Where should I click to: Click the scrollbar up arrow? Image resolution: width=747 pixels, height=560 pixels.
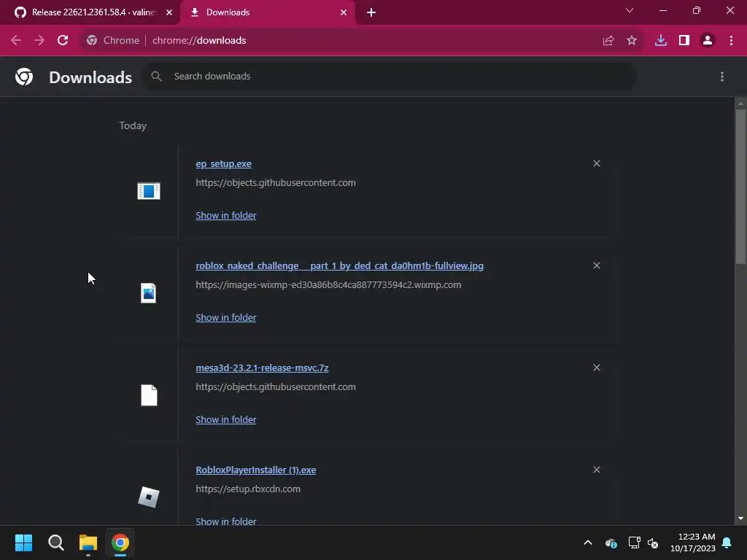coord(740,104)
